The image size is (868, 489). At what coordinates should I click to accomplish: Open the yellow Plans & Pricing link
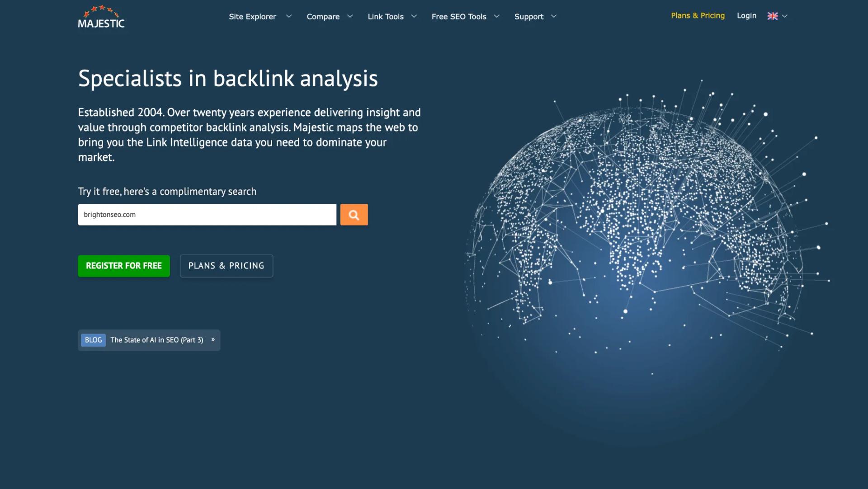[x=698, y=16]
